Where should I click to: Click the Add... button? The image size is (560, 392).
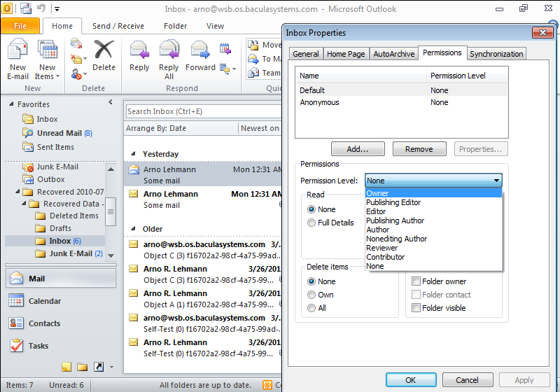point(358,149)
